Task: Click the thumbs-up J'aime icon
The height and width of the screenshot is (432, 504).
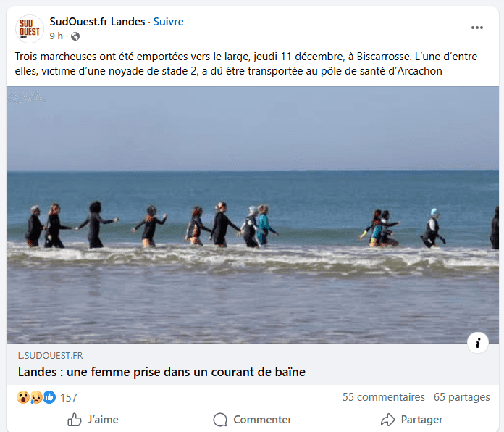Action: (x=75, y=420)
